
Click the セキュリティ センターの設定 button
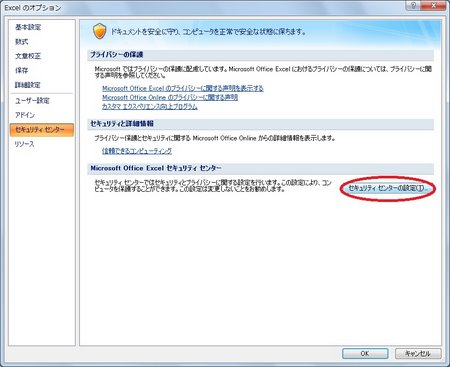coord(388,188)
